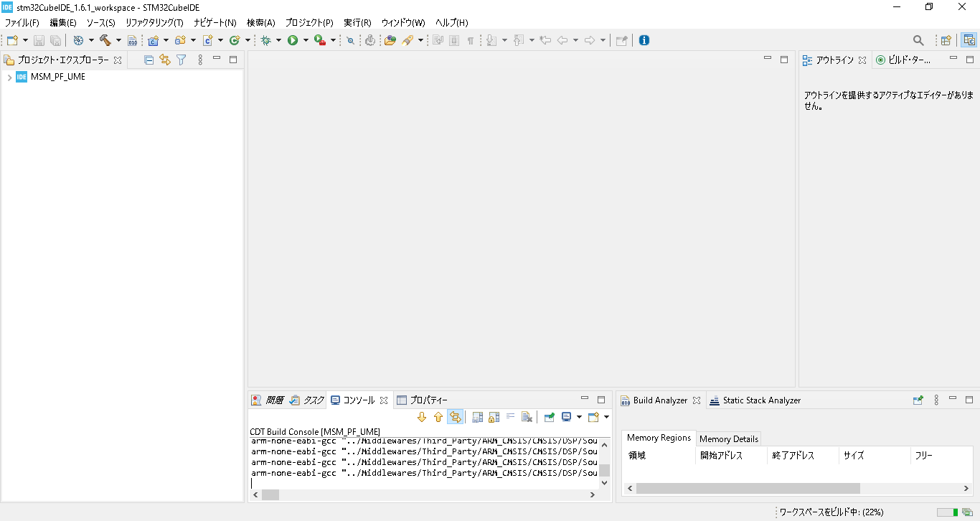
Task: Open the flashlight search dropdown arrow
Action: pos(420,40)
